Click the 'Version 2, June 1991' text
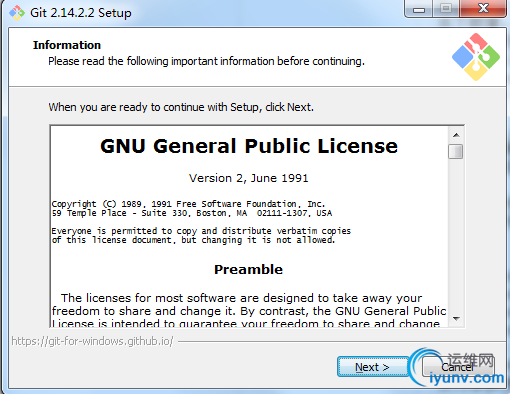 coord(249,178)
